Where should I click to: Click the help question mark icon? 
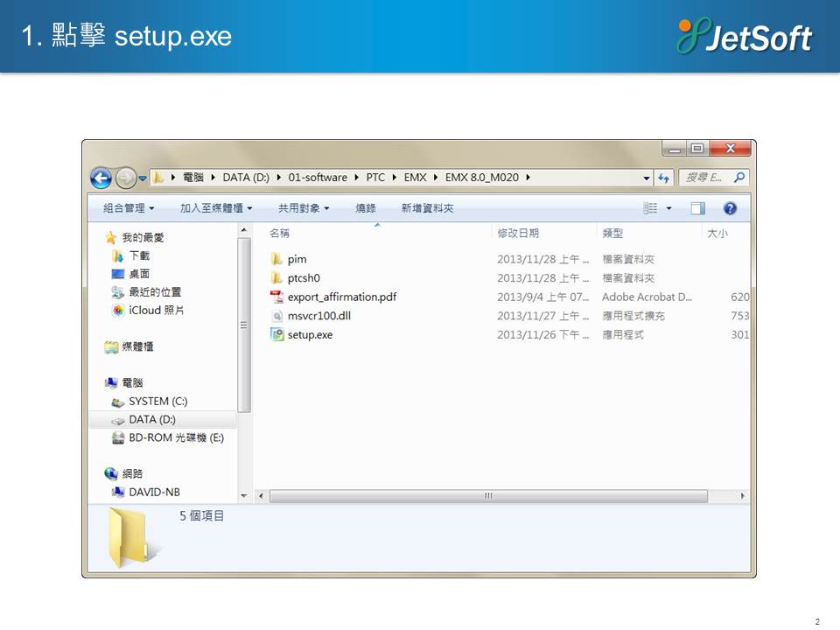730,208
